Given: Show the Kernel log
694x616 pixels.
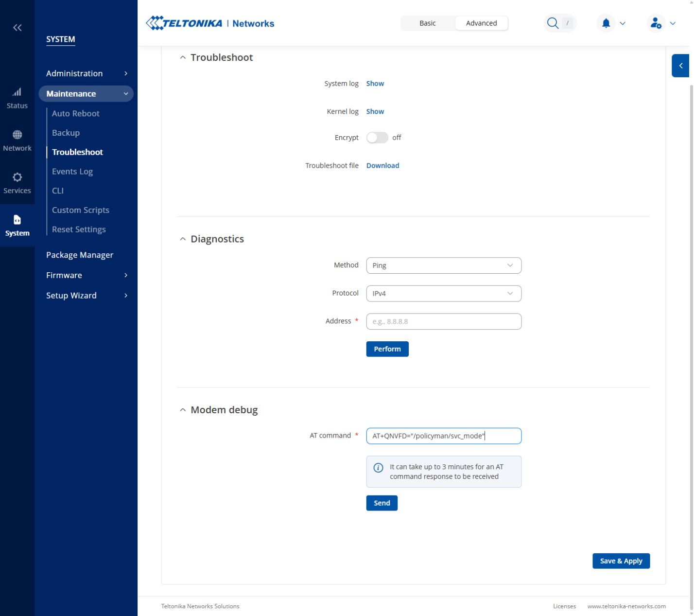Looking at the screenshot, I should pos(375,112).
